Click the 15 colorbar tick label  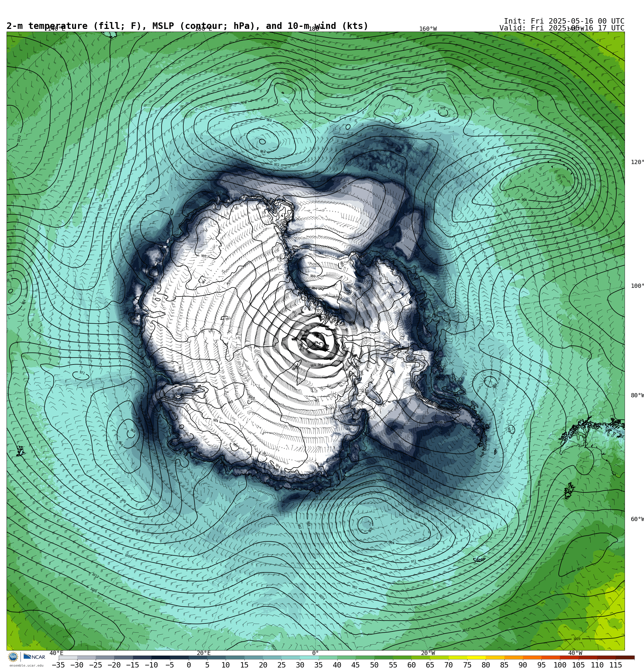[244, 665]
